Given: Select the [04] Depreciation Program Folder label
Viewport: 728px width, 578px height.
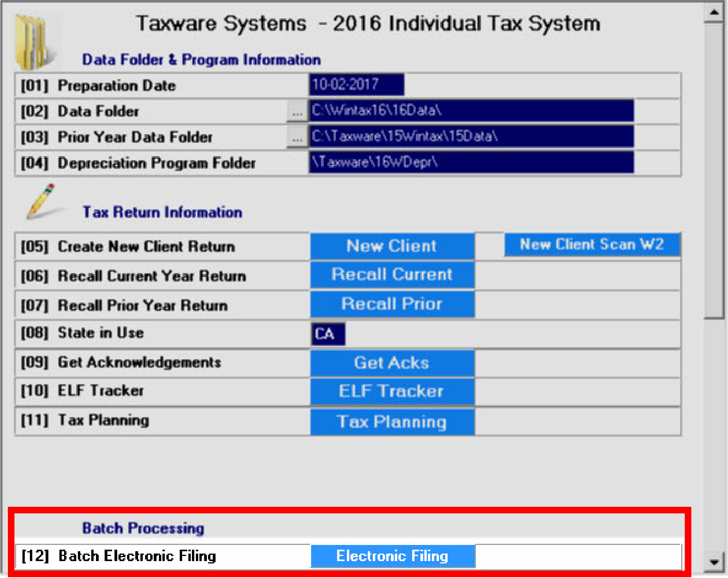Looking at the screenshot, I should 138,163.
